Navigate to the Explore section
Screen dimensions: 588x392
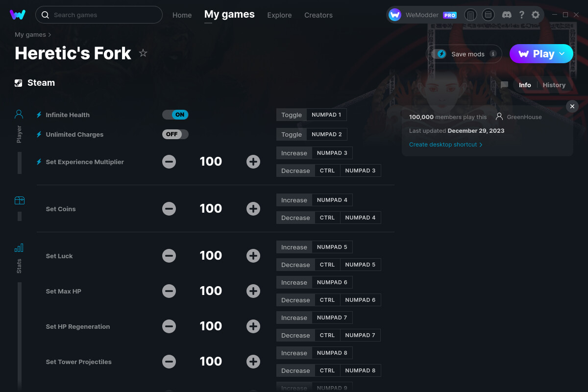[279, 15]
